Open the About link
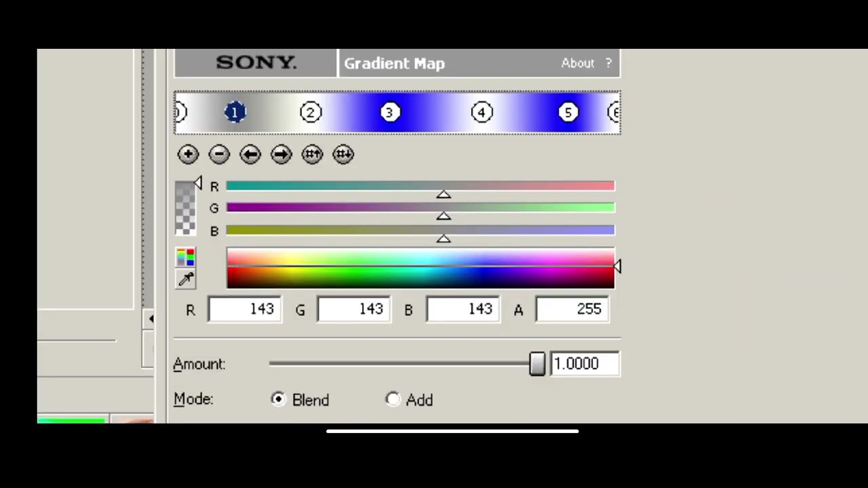The height and width of the screenshot is (488, 868). coord(578,63)
